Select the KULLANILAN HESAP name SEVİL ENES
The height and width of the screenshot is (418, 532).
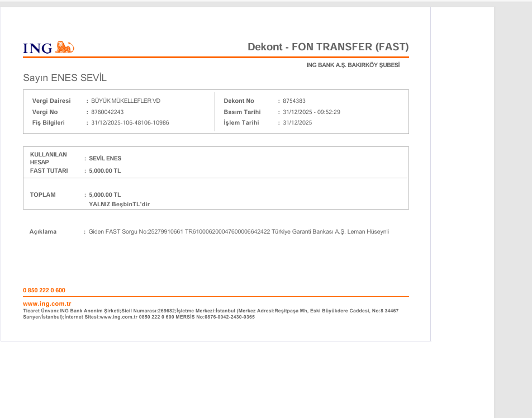[105, 159]
